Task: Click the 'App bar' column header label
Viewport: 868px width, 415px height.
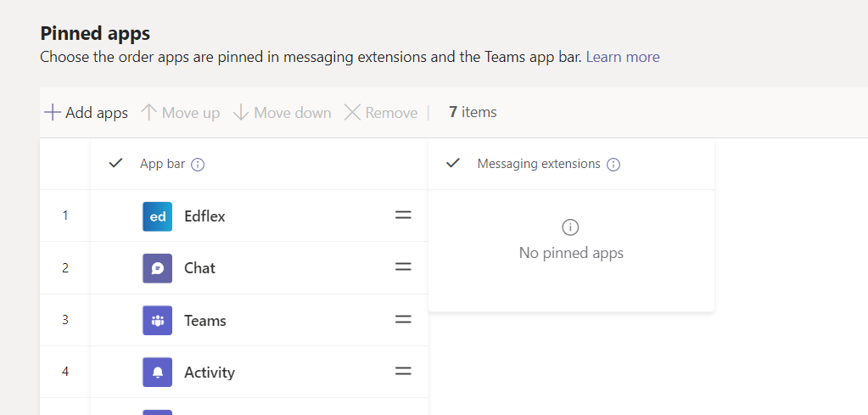Action: (x=162, y=164)
